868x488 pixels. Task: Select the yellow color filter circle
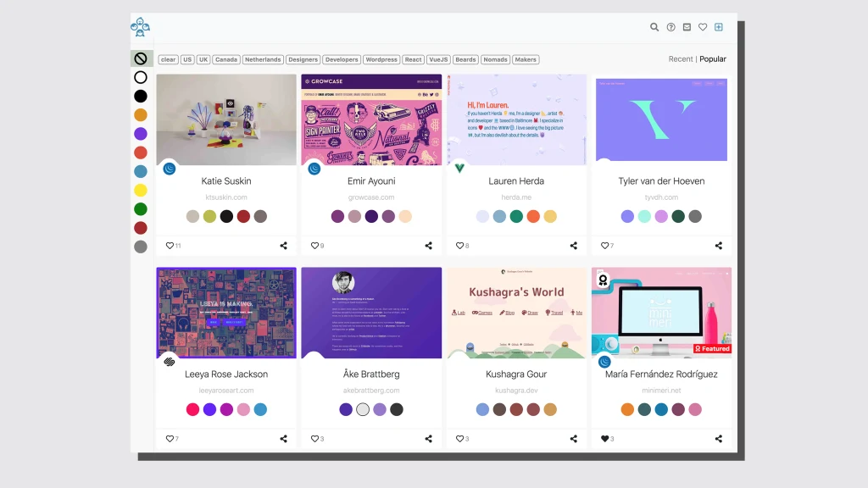141,190
